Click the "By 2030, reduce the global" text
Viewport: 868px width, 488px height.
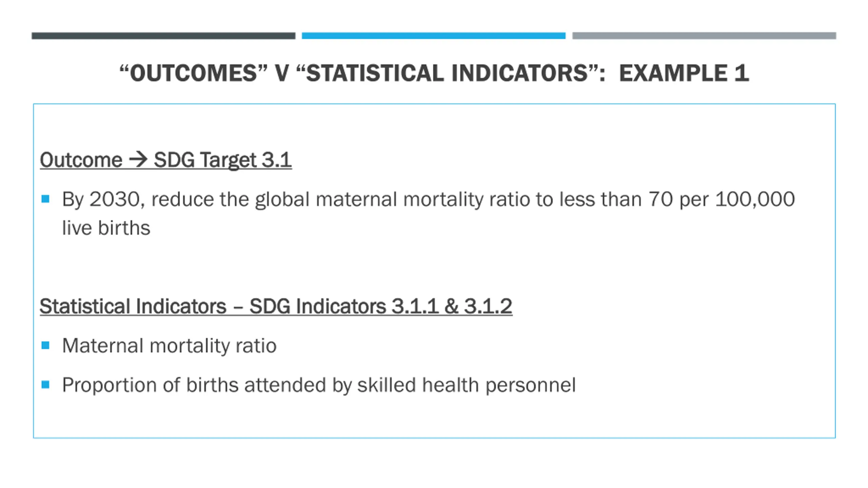pos(186,199)
